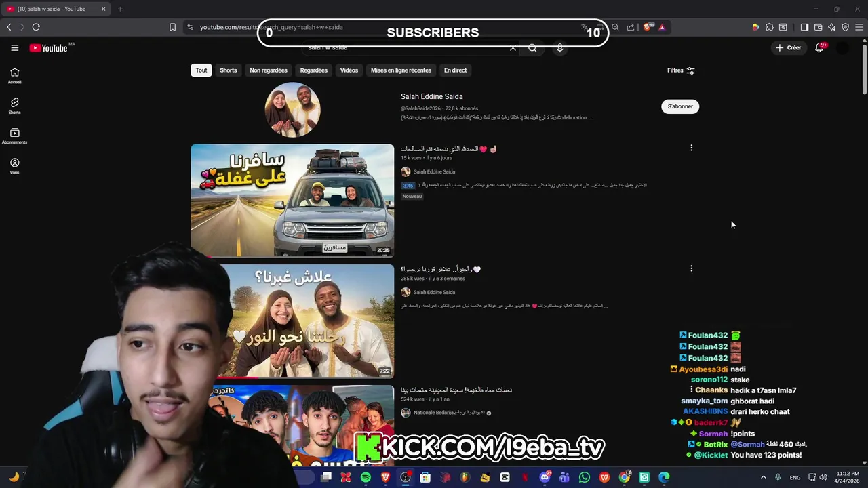Open Salah Eddine Saida link under first video
This screenshot has width=868, height=488.
pos(434,172)
